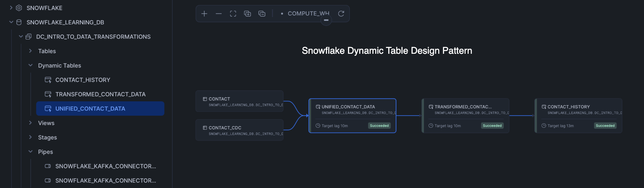Screen dimensions: 644x188
Task: Refresh the graph with the reload icon
Action: pos(341,14)
